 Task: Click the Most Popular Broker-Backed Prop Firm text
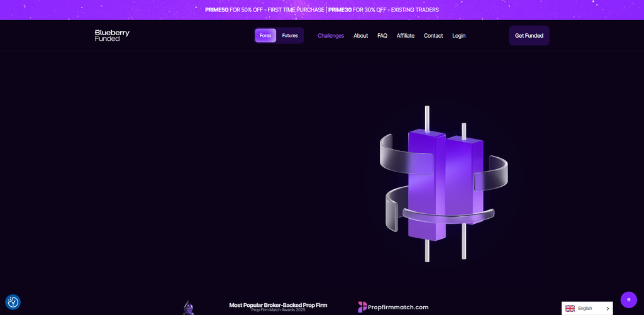click(278, 305)
